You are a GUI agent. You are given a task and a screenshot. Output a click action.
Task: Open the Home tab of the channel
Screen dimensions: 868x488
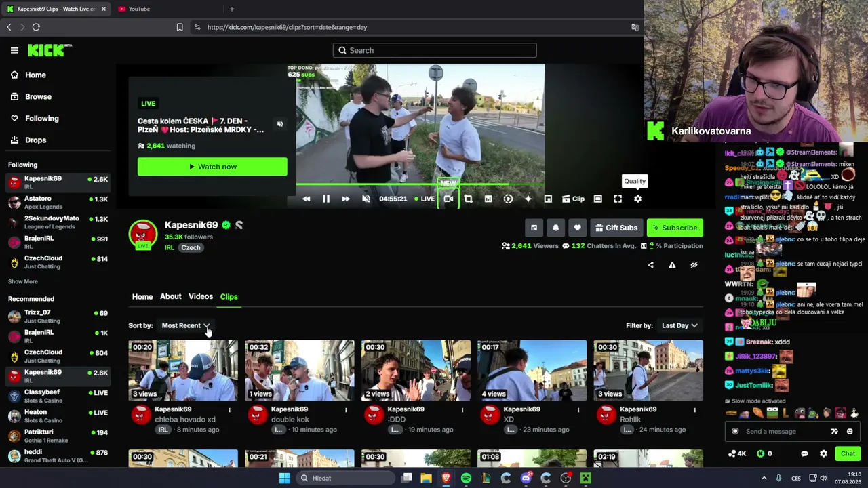coord(142,297)
